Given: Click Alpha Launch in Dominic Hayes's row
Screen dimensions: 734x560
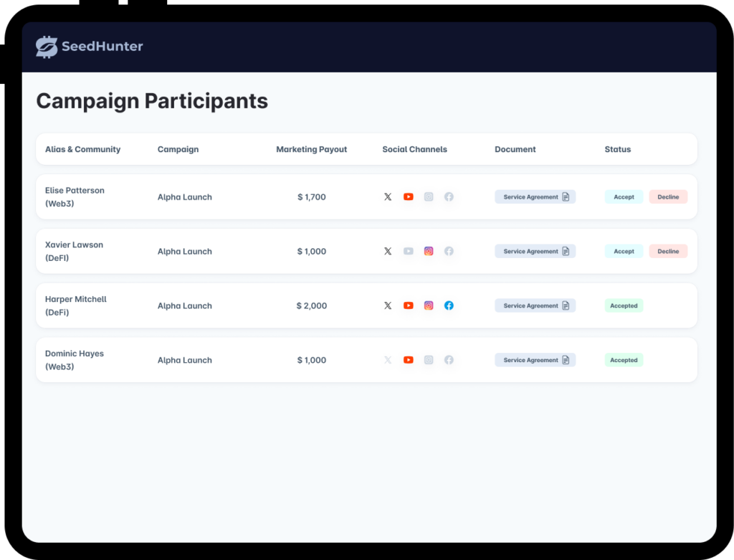Looking at the screenshot, I should point(184,360).
